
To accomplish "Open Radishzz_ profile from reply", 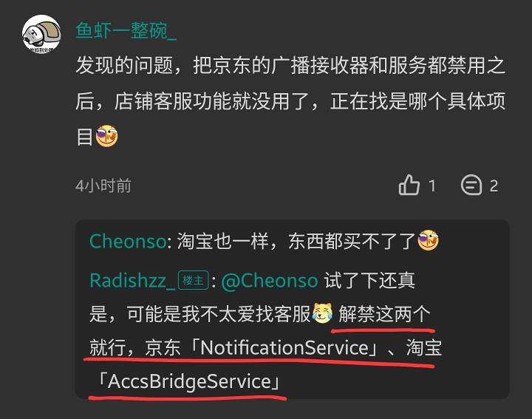I will pyautogui.click(x=132, y=281).
